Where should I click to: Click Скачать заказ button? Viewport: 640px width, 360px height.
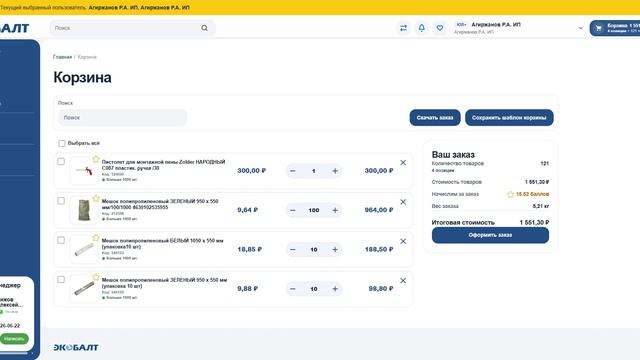coord(435,118)
